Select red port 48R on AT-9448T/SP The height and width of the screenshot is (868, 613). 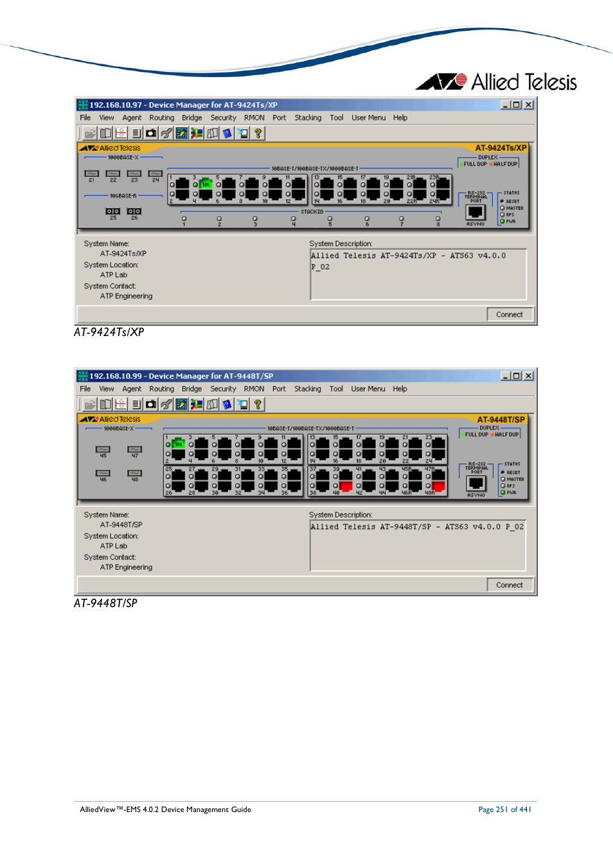(439, 486)
